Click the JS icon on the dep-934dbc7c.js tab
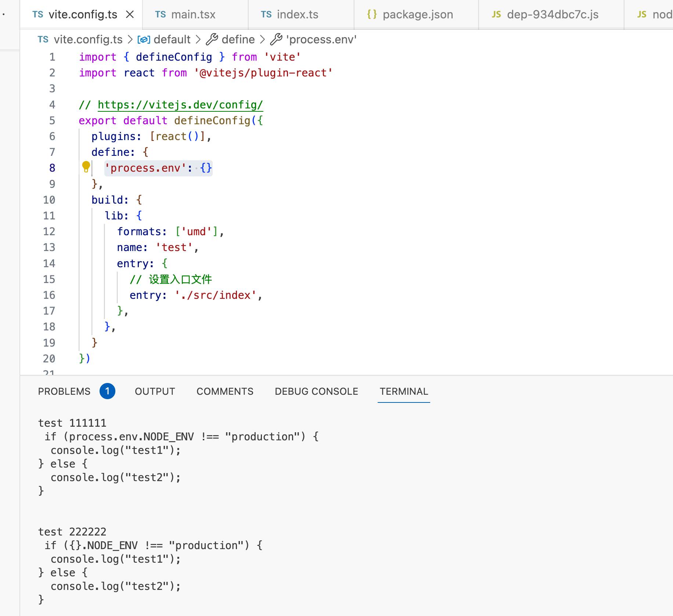 [496, 14]
